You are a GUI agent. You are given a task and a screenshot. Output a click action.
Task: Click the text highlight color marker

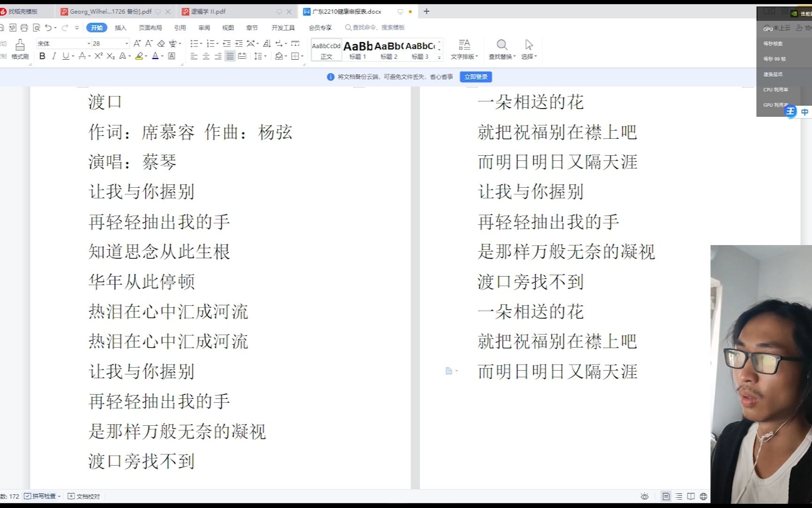pos(139,56)
